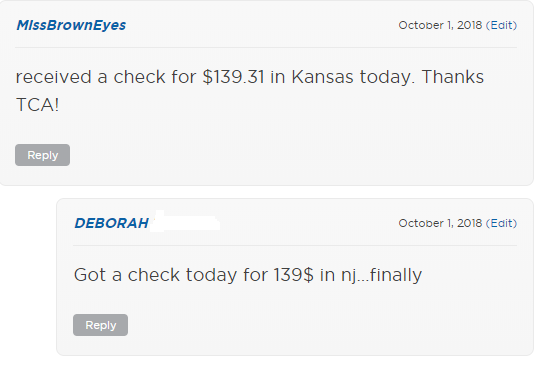Click Edit on MissBrownEyes's comment
This screenshot has height=367, width=537.
[x=503, y=25]
